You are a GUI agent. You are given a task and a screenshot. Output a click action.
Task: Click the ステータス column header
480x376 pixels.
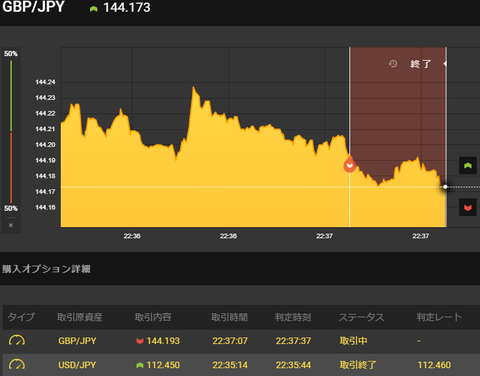pos(361,317)
